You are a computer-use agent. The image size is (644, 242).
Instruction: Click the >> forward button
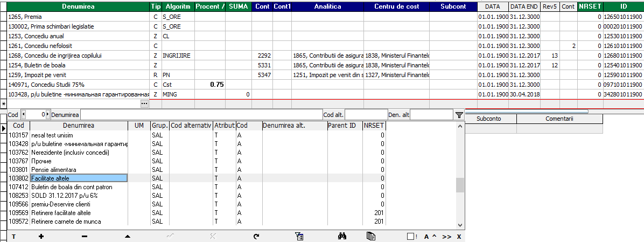pos(447,237)
